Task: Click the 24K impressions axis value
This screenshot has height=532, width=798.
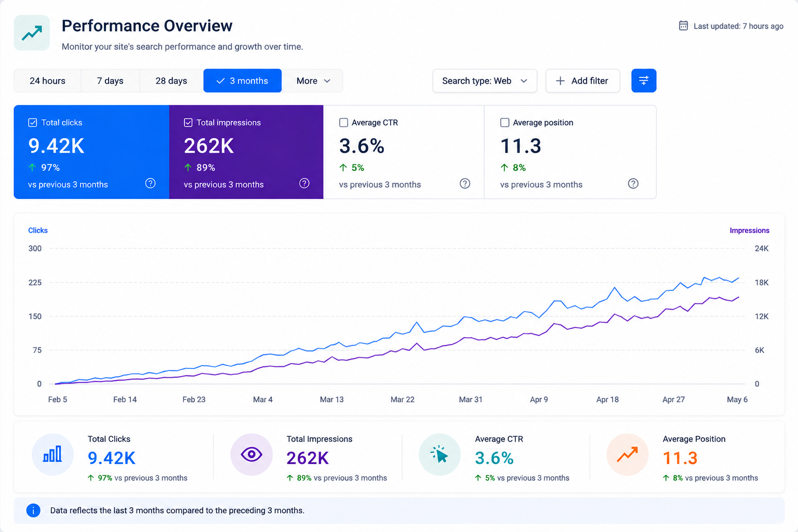Action: tap(762, 248)
